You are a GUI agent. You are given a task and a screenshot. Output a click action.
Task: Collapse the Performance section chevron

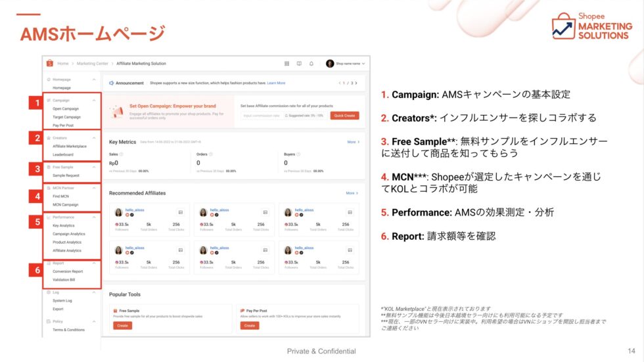[x=94, y=217]
